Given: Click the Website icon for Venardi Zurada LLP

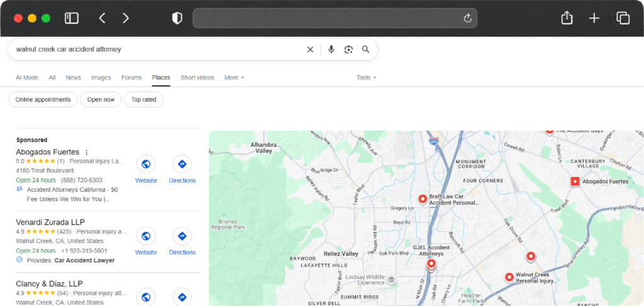Looking at the screenshot, I should pos(146,236).
